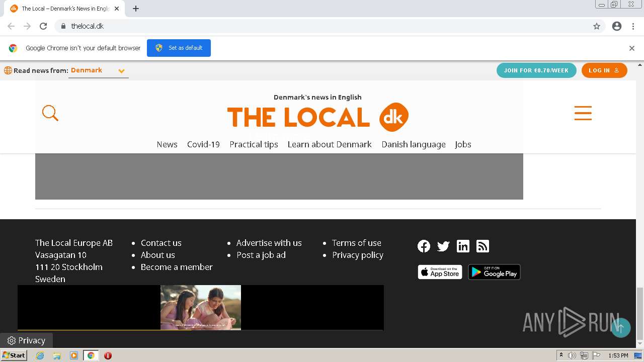This screenshot has height=362, width=644.
Task: Go back to the previous page
Action: click(11, 26)
